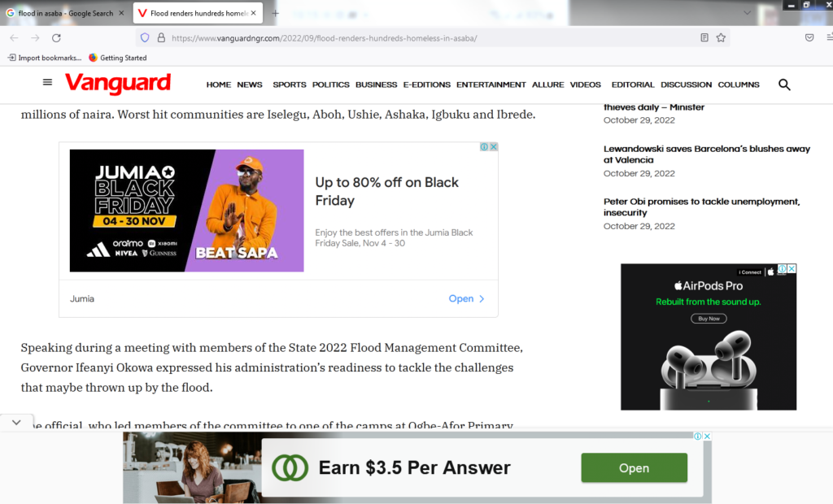Viewport: 833px width, 504px height.
Task: Bookmark this page with the star
Action: pos(721,37)
